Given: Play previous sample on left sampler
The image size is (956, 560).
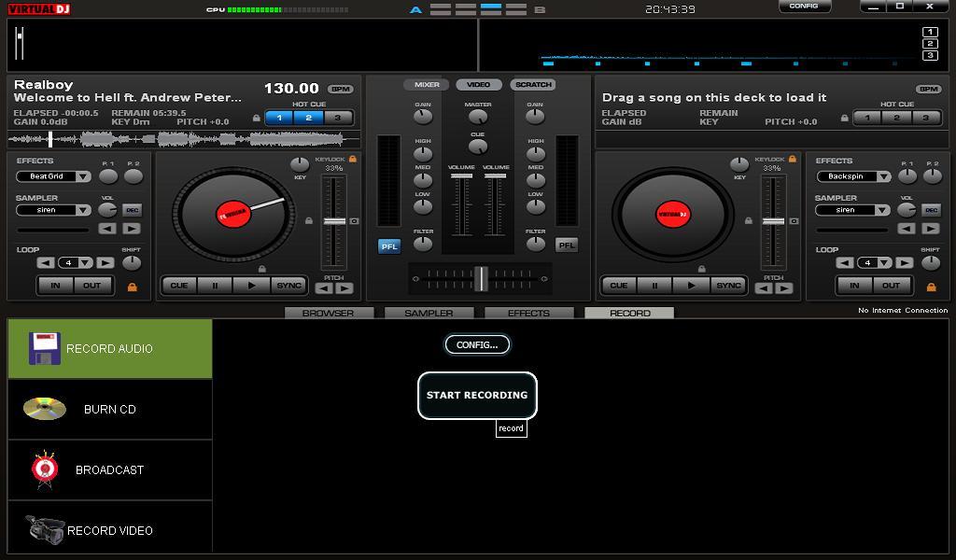Looking at the screenshot, I should coord(107,229).
